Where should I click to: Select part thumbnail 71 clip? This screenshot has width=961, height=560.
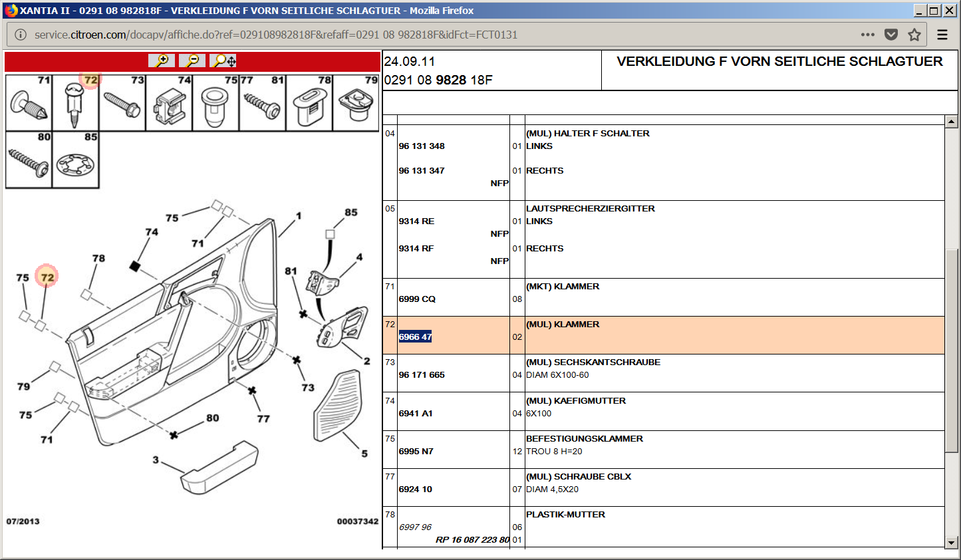[x=29, y=102]
